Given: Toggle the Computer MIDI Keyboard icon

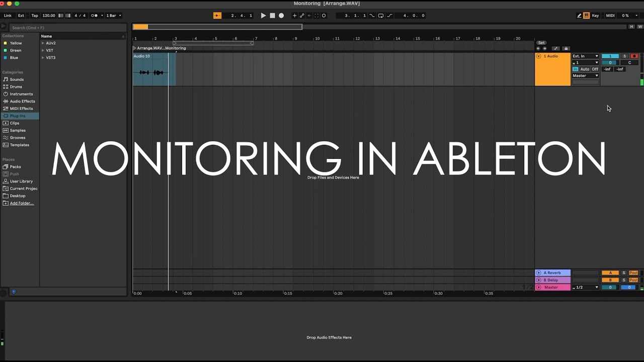Looking at the screenshot, I should click(x=587, y=16).
